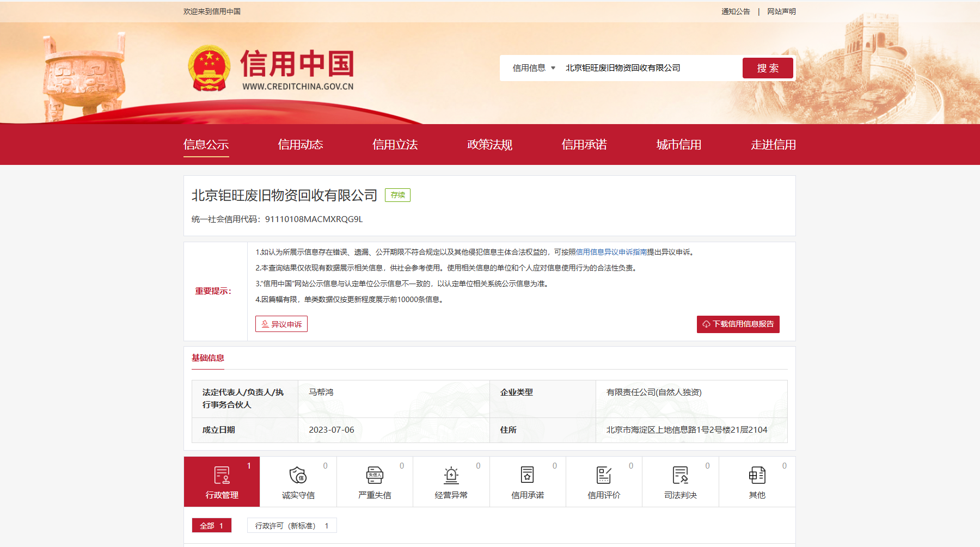The height and width of the screenshot is (547, 980).
Task: Click the company title 北京钜旺废旧物资回收有限公司 heading
Action: (284, 195)
